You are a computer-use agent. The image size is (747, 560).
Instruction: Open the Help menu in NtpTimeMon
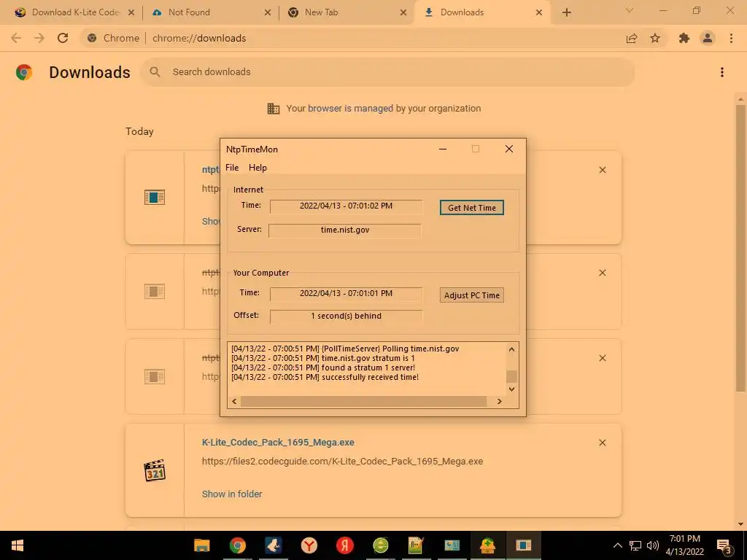coord(258,168)
